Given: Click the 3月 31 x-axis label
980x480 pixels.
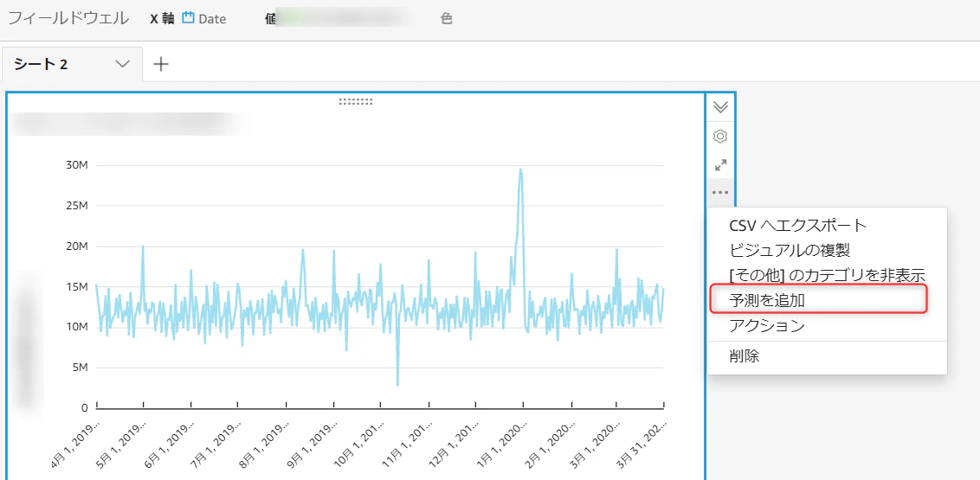Looking at the screenshot, I should click(x=642, y=445).
